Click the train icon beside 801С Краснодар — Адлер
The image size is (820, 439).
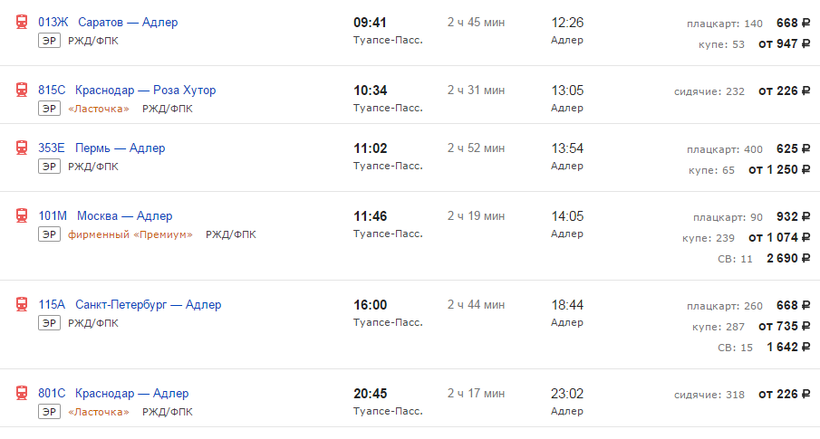pyautogui.click(x=21, y=393)
